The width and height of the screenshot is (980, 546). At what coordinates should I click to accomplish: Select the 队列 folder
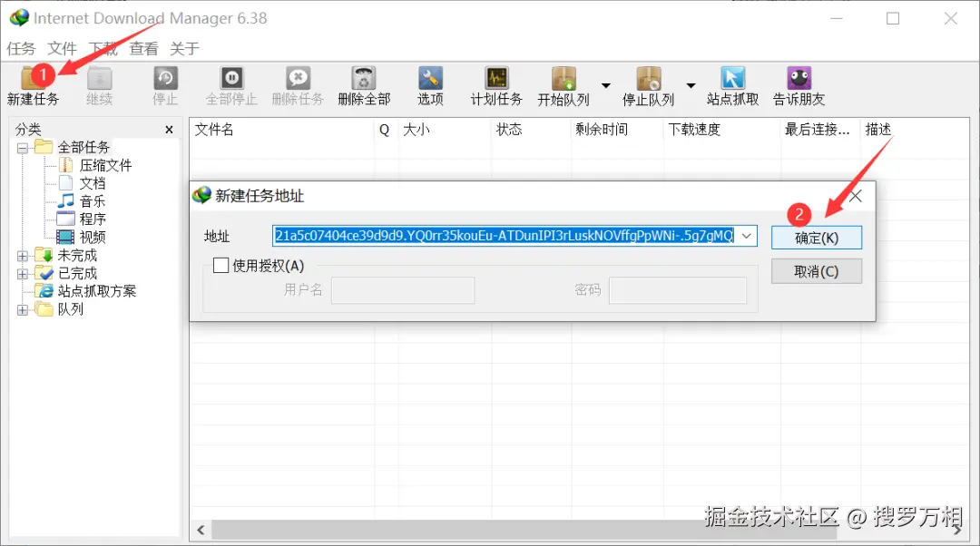[71, 309]
